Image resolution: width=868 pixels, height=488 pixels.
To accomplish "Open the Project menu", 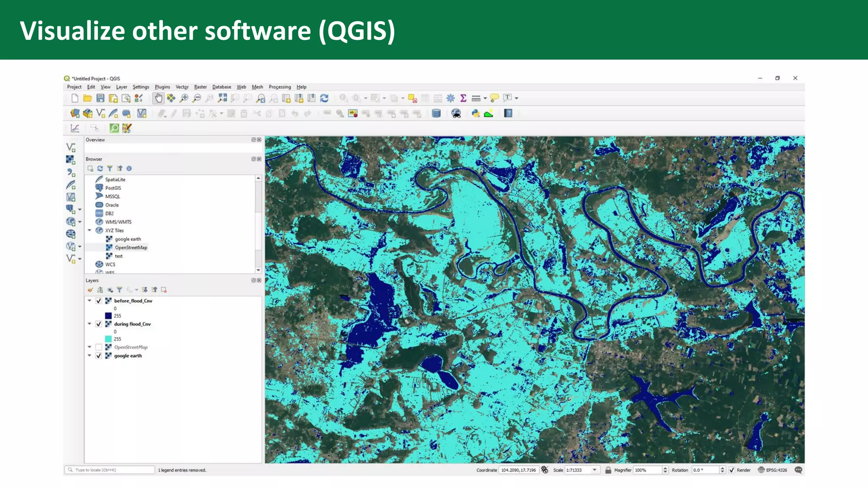I will [x=74, y=87].
